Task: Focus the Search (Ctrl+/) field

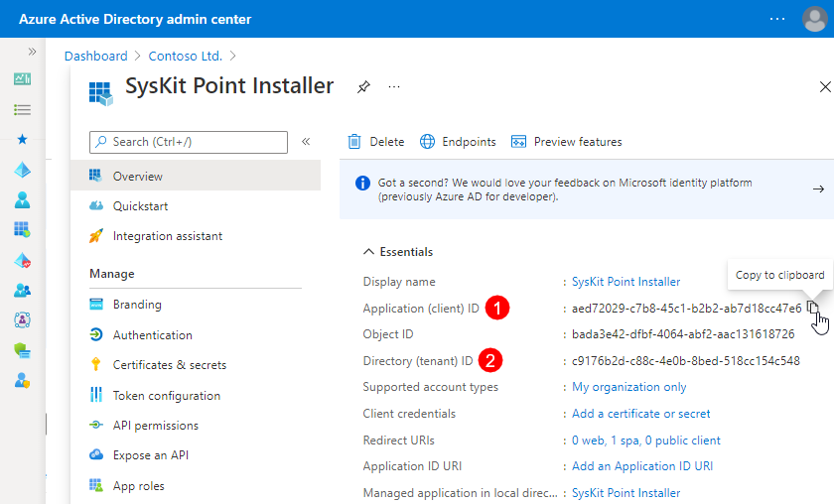Action: tap(189, 142)
